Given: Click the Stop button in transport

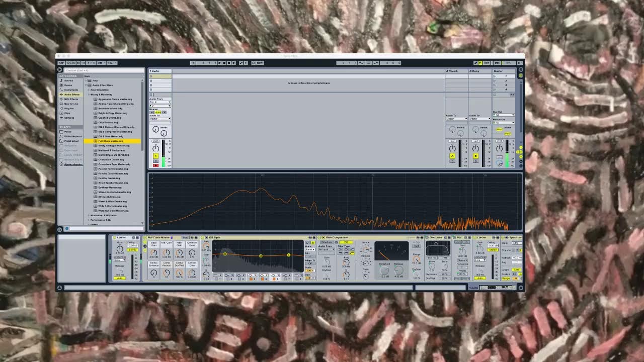Looking at the screenshot, I should pyautogui.click(x=224, y=63).
